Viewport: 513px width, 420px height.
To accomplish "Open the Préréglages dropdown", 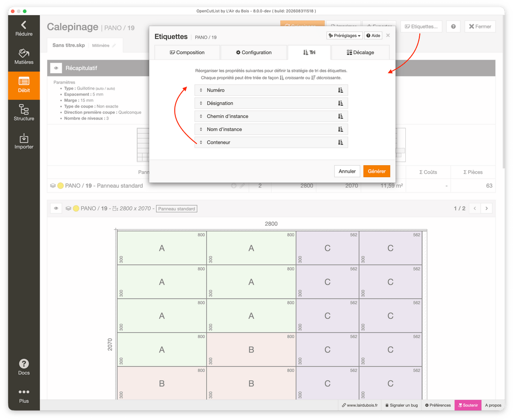I will tap(345, 36).
